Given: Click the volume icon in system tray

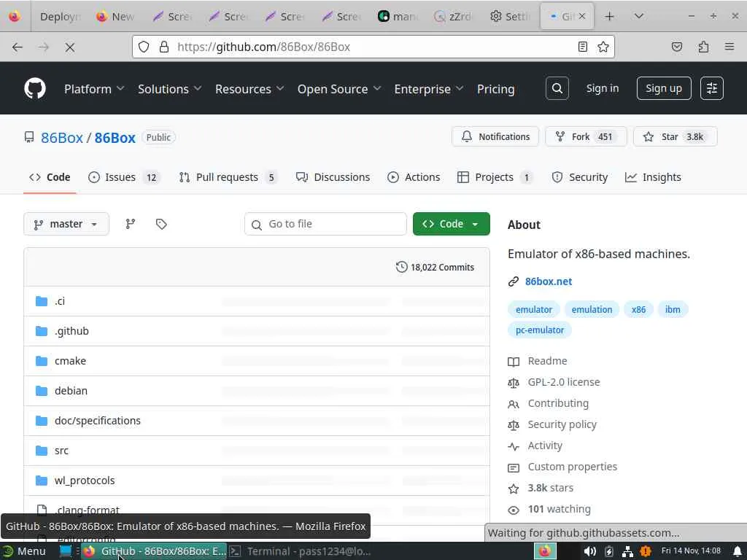Looking at the screenshot, I should pos(589,551).
